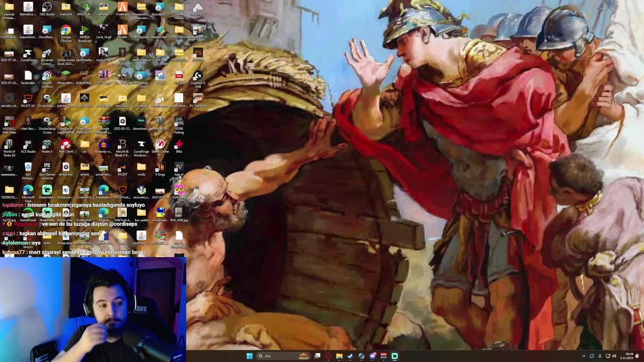
Task: Select the hardcoresave folder
Action: (x=141, y=55)
